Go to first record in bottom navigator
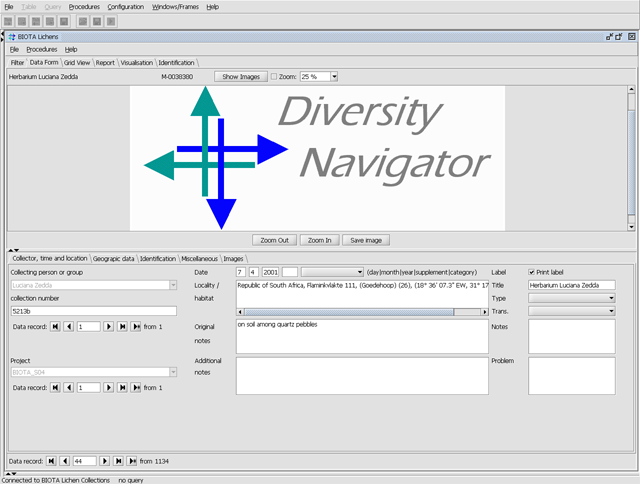Viewport: 640px width, 484px height. click(51, 461)
